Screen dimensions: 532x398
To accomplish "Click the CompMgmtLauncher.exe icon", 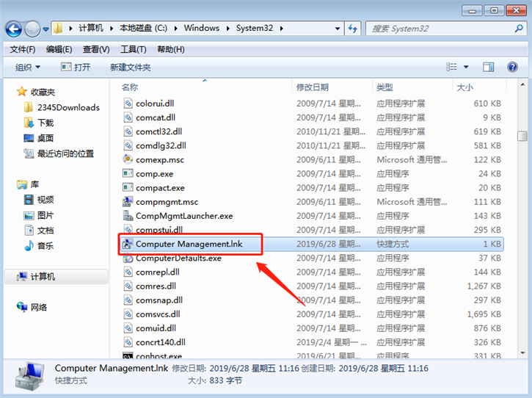I will [128, 216].
